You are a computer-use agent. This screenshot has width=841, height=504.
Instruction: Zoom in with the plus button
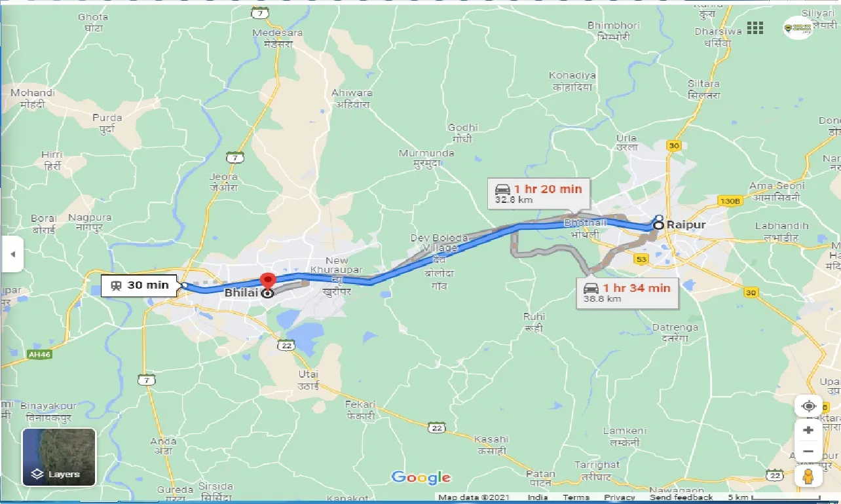pyautogui.click(x=808, y=430)
